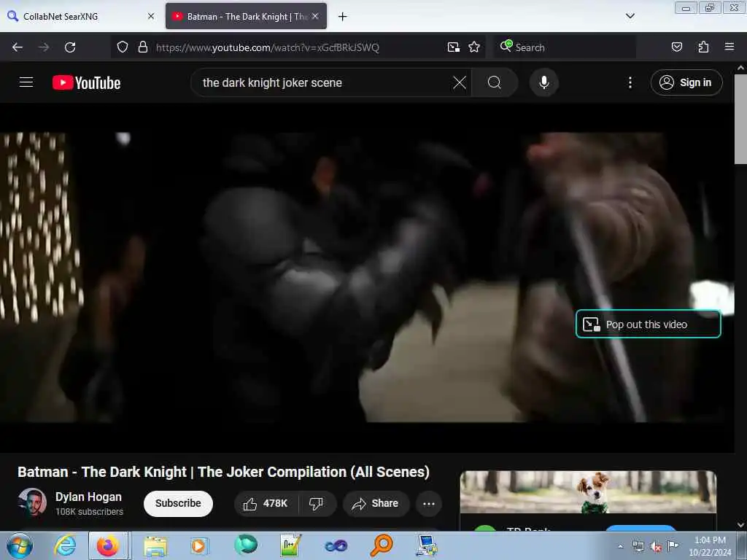Dislike the video with thumbs down
Image resolution: width=747 pixels, height=560 pixels.
317,503
